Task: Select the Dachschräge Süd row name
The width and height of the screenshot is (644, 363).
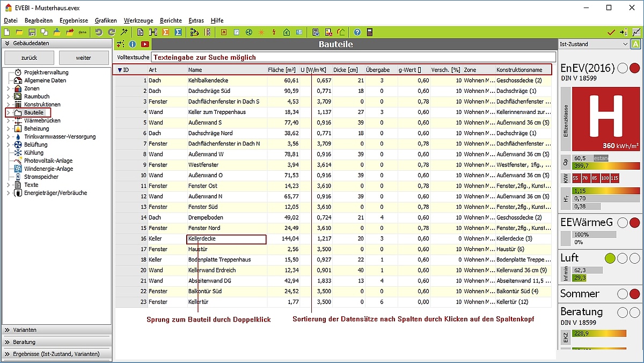Action: [x=226, y=91]
